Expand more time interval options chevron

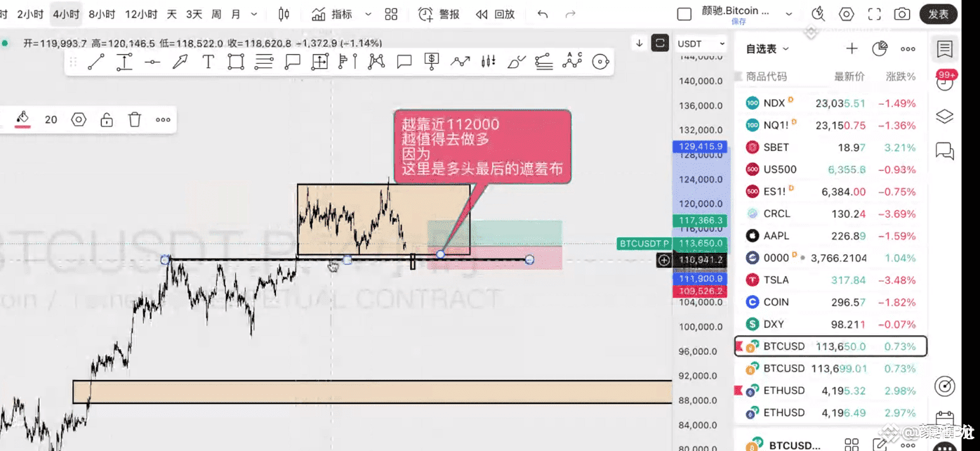(254, 14)
